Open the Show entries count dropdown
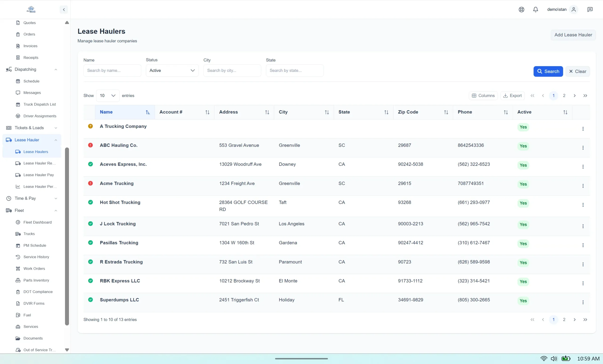This screenshot has height=364, width=603. [x=108, y=95]
